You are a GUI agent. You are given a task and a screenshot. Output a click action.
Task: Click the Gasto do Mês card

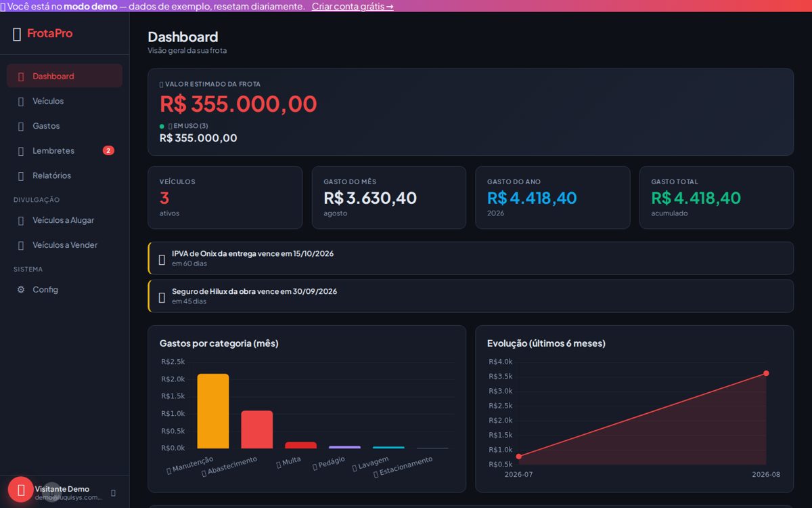pos(388,198)
